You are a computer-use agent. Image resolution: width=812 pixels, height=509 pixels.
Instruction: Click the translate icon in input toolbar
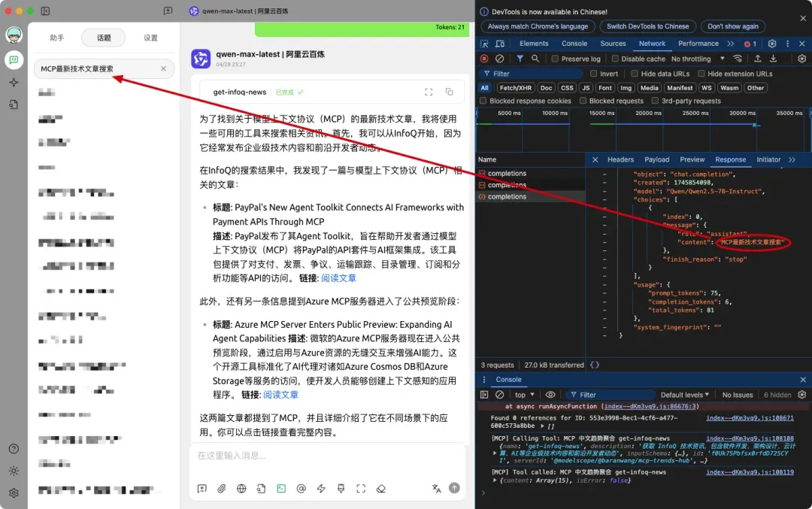click(x=437, y=488)
